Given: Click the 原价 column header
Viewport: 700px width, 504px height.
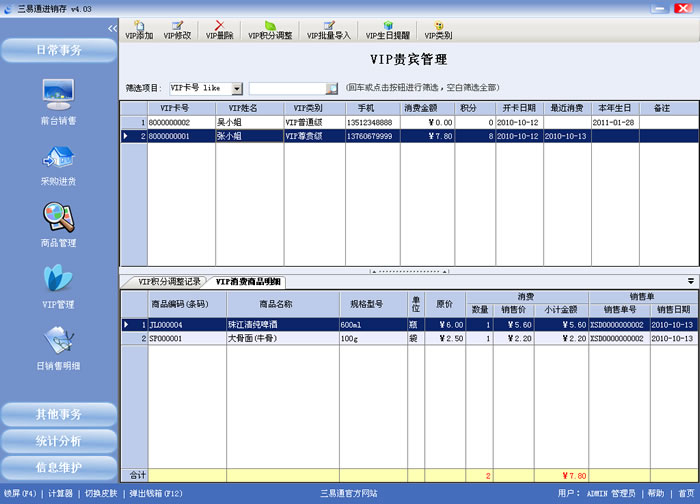Looking at the screenshot, I should [445, 304].
